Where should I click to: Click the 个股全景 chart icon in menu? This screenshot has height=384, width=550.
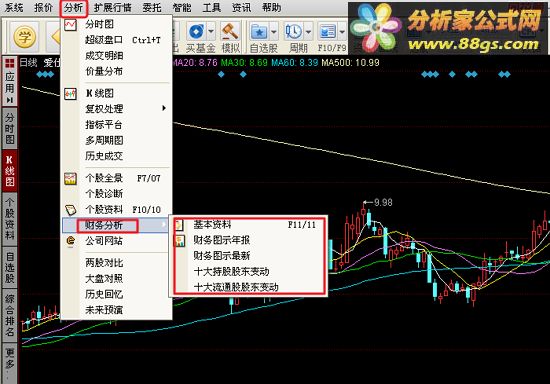coord(71,178)
